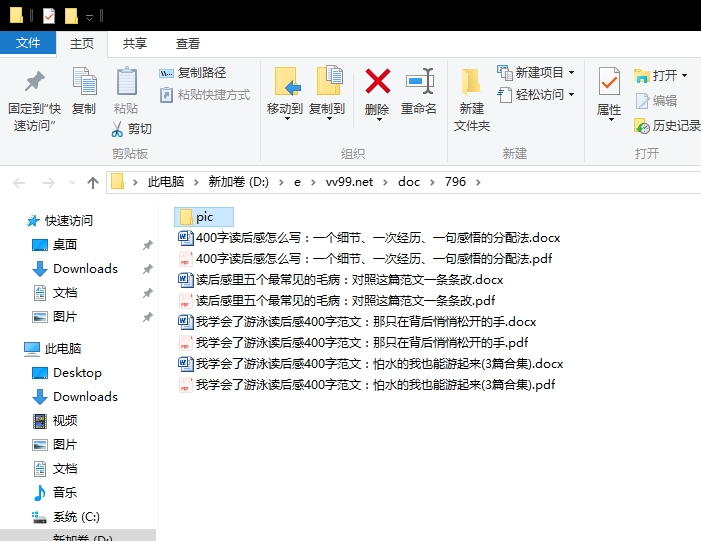701x541 pixels.
Task: Click title bar properties checkmark icon
Action: [x=49, y=16]
